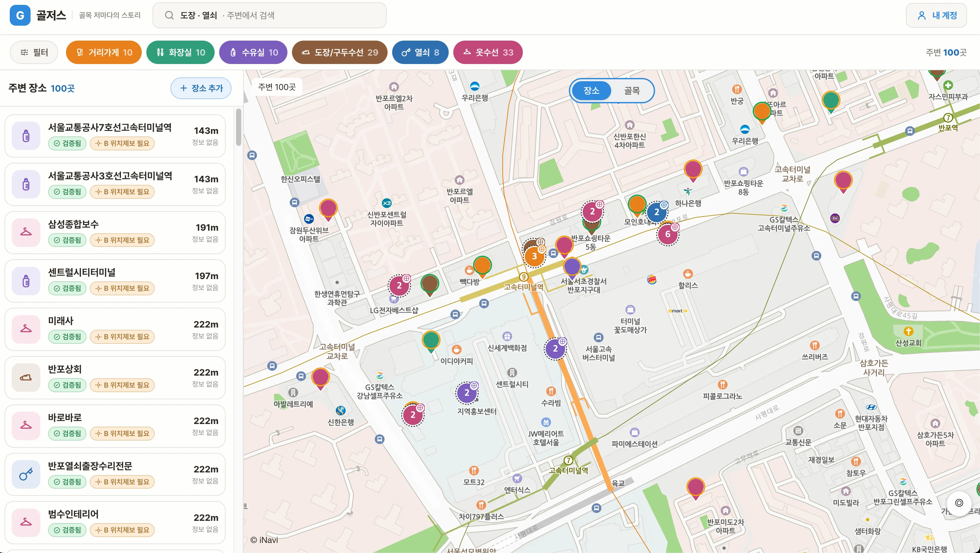
Task: Click the shoe icon of 반포상회
Action: (x=26, y=378)
